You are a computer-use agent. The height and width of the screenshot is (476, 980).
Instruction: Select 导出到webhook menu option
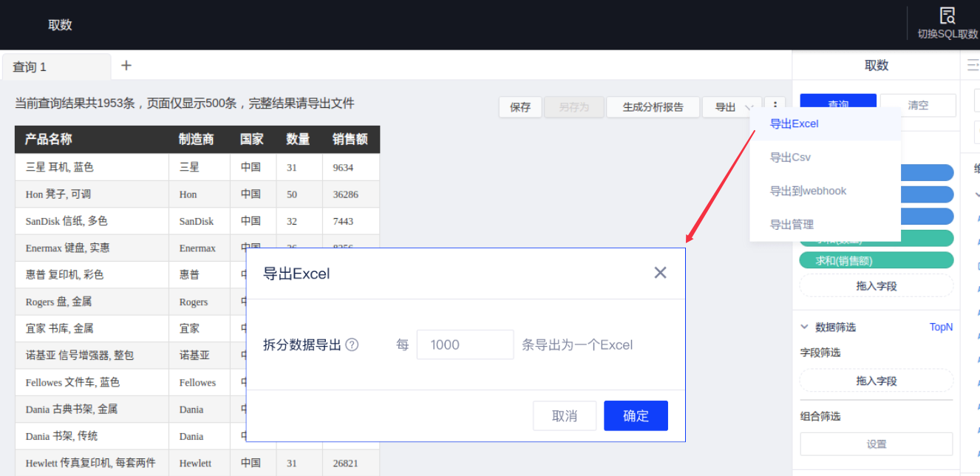tap(808, 191)
